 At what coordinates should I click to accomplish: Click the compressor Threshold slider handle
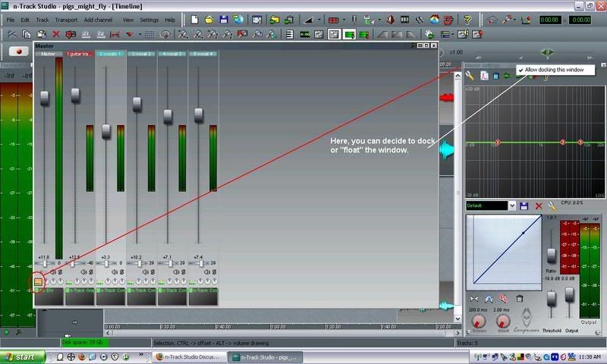[x=552, y=299]
